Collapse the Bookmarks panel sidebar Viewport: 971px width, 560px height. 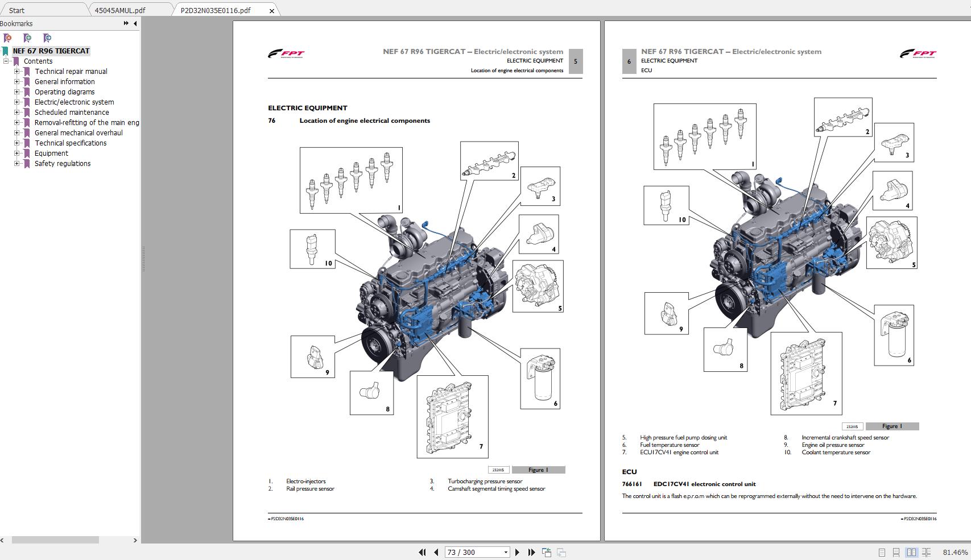[134, 24]
